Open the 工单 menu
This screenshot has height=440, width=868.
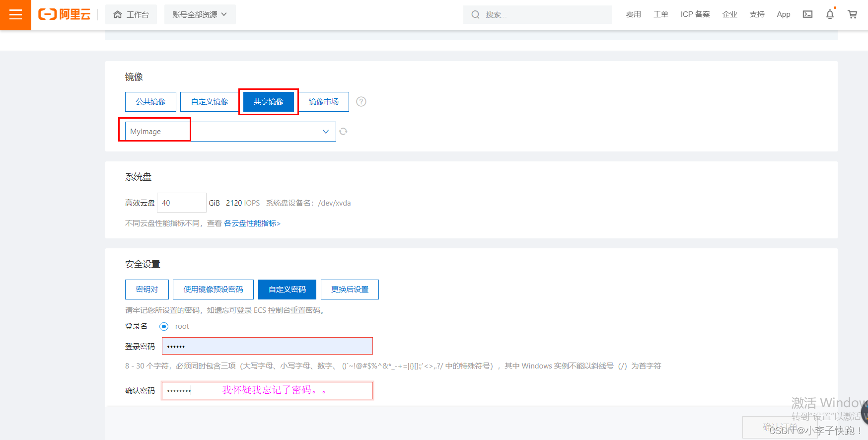point(661,14)
